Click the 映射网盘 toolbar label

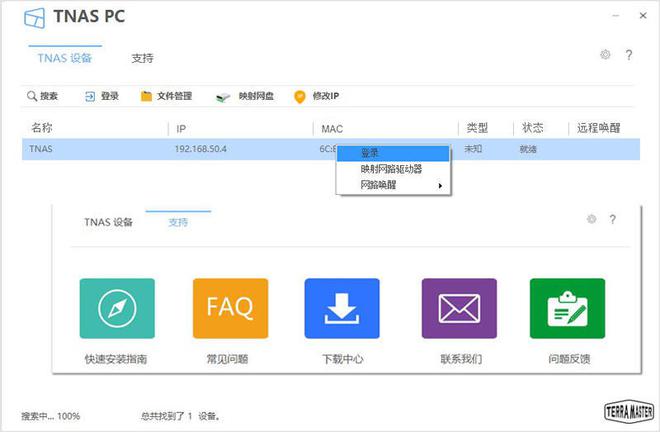pyautogui.click(x=256, y=96)
